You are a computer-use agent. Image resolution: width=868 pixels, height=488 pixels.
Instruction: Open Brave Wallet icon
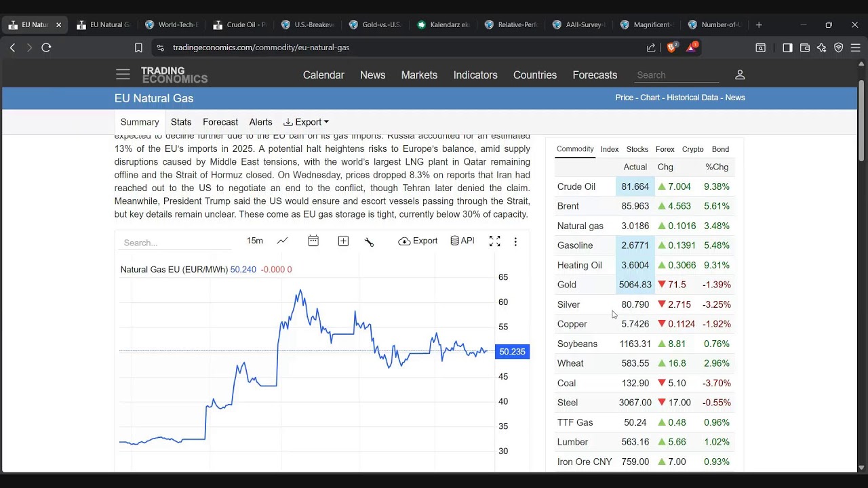coord(805,47)
